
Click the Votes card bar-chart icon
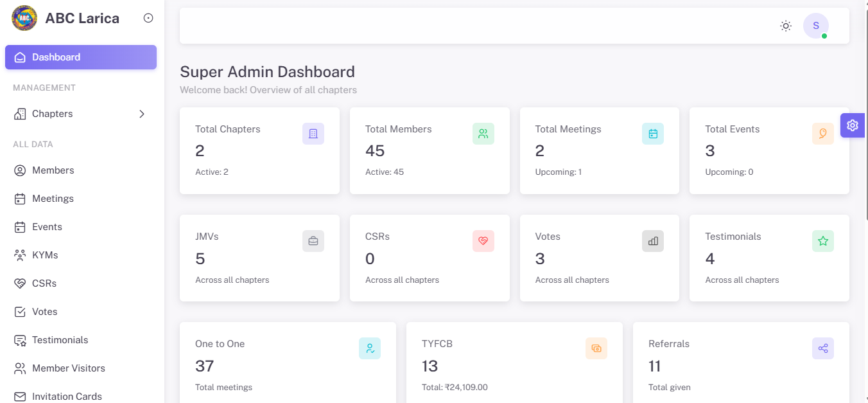653,241
